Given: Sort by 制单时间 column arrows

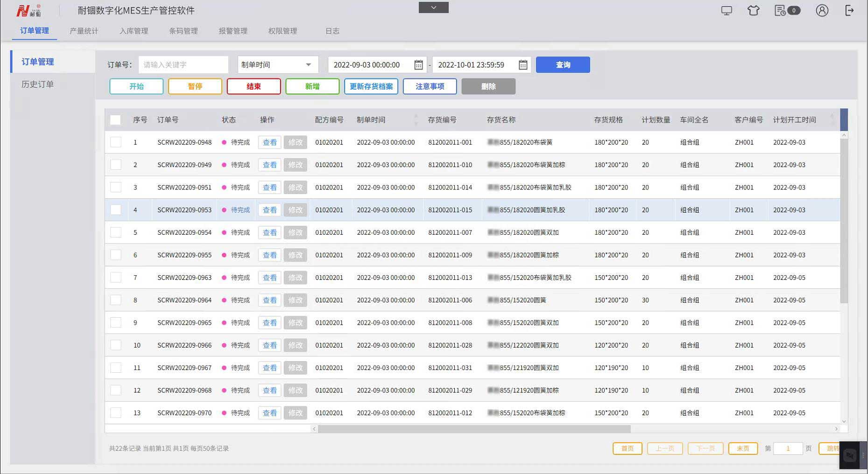Looking at the screenshot, I should (x=416, y=120).
